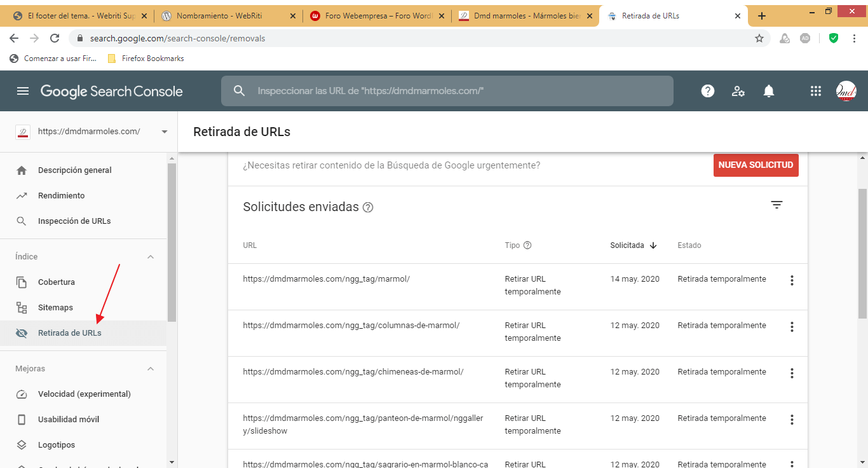Image resolution: width=868 pixels, height=468 pixels.
Task: Open options for panteon-de-marmol row
Action: tap(792, 420)
